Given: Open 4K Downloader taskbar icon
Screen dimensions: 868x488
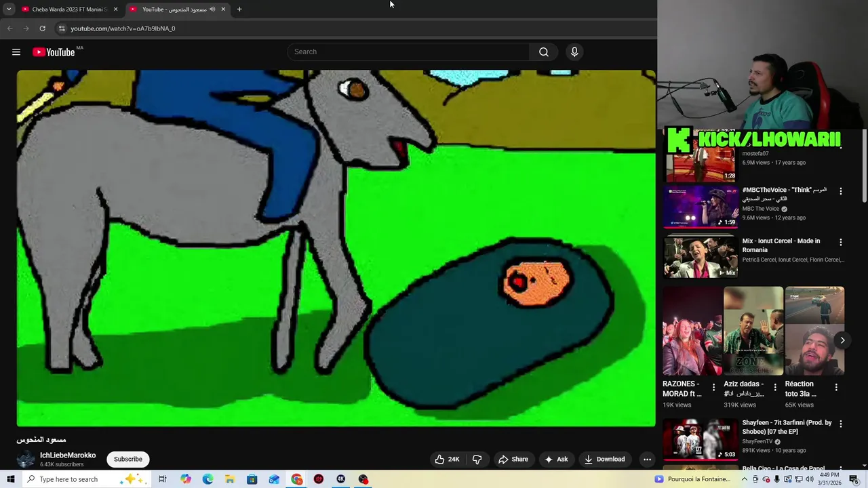Looking at the screenshot, I should coord(341,479).
